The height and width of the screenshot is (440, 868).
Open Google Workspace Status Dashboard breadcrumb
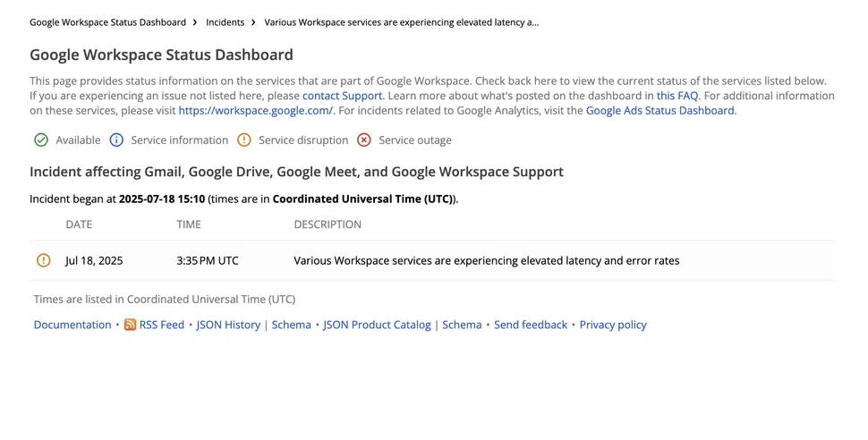(x=107, y=22)
